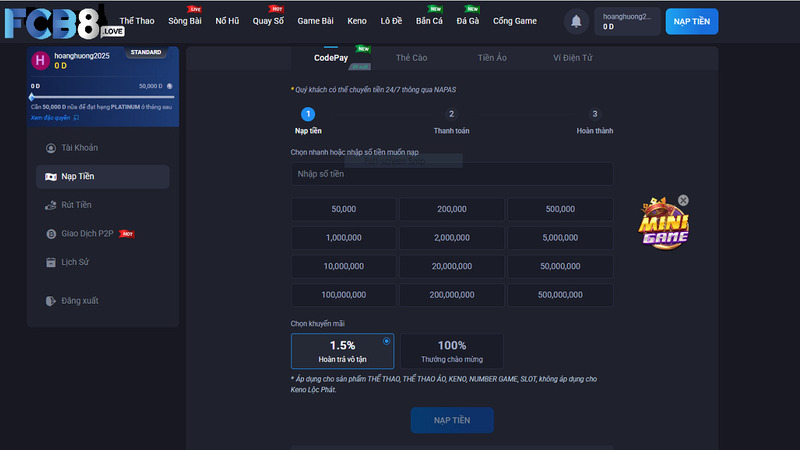The width and height of the screenshot is (800, 450).
Task: Click the bottom NẠP TIỀN submit button
Action: (452, 420)
